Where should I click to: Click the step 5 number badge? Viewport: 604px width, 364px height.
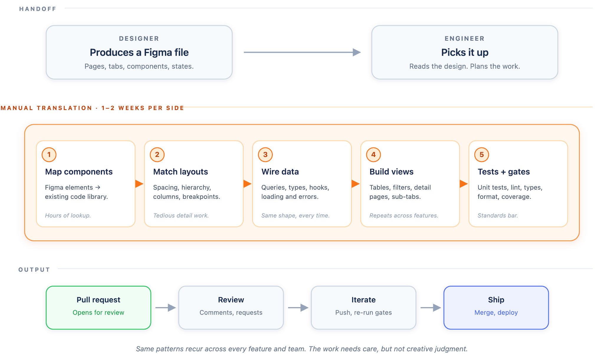pos(482,155)
